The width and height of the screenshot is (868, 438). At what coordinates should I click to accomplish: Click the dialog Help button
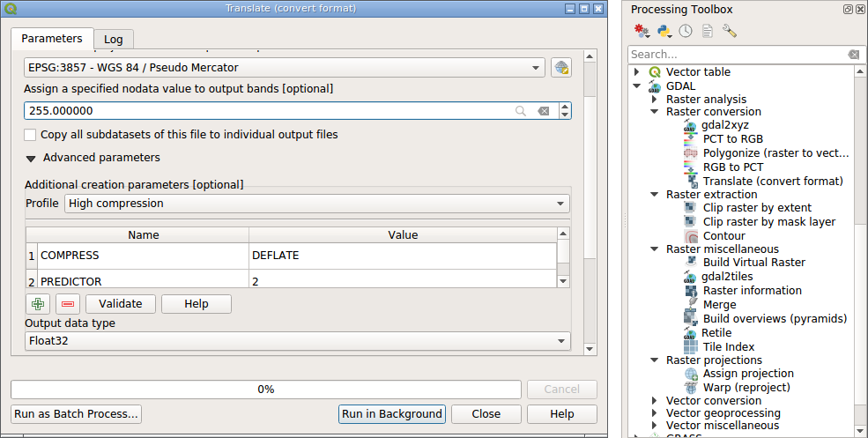click(562, 413)
